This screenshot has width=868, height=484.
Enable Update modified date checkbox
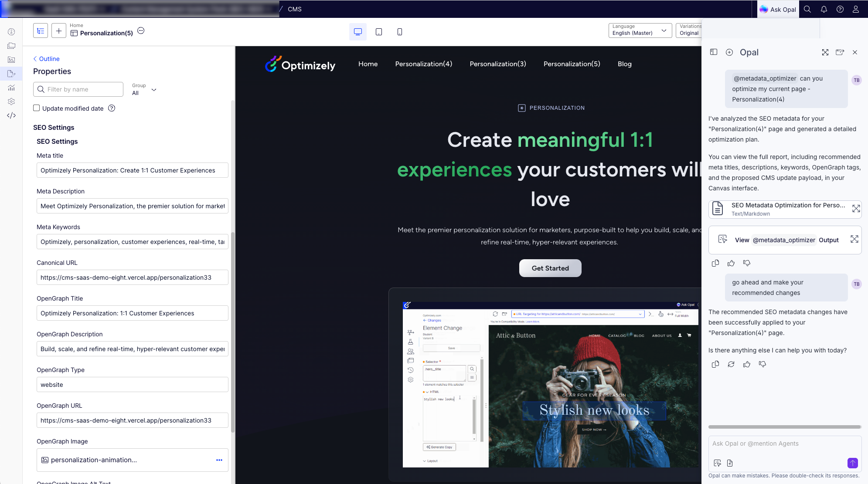click(37, 108)
